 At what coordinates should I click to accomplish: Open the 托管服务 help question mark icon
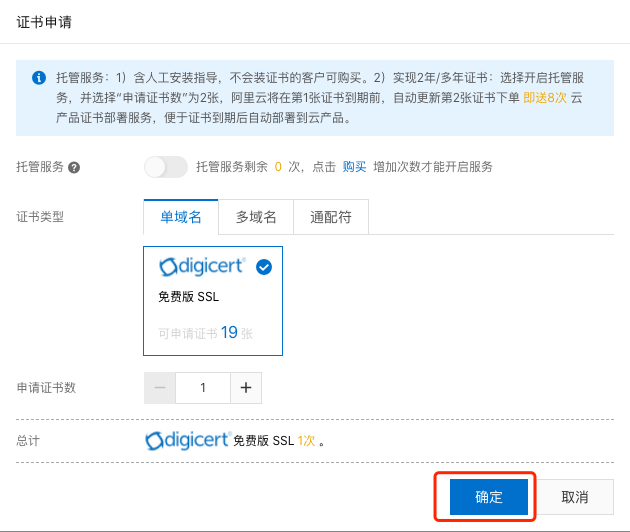pyautogui.click(x=74, y=167)
